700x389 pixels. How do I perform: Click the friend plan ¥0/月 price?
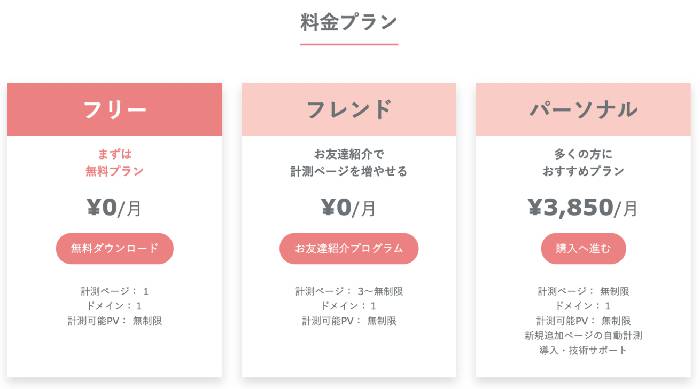(x=349, y=208)
